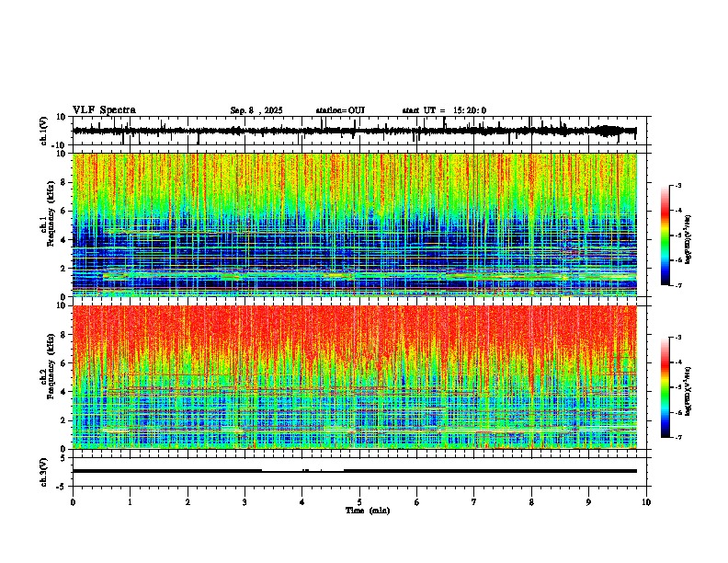This screenshot has height=563, width=728.
Task: Click the time axis tick label "3"
Action: coord(245,502)
